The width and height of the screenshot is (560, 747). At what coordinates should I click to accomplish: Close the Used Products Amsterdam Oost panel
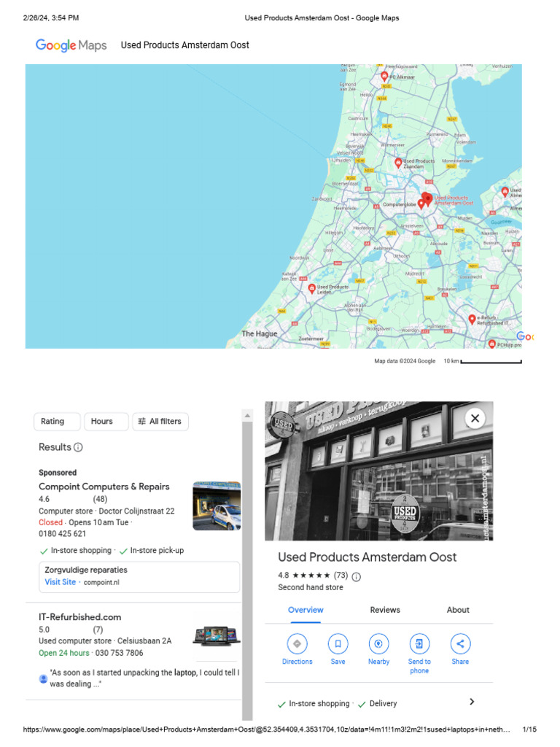[x=475, y=418]
